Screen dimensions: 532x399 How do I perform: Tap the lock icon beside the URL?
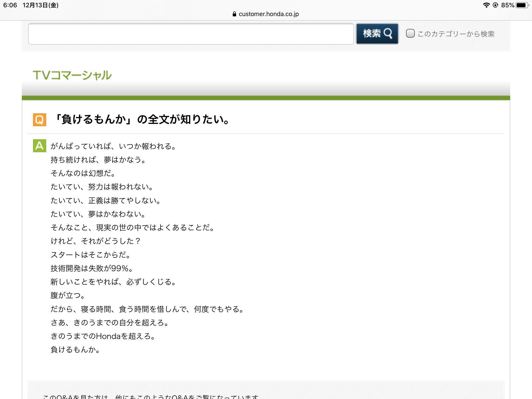click(234, 14)
